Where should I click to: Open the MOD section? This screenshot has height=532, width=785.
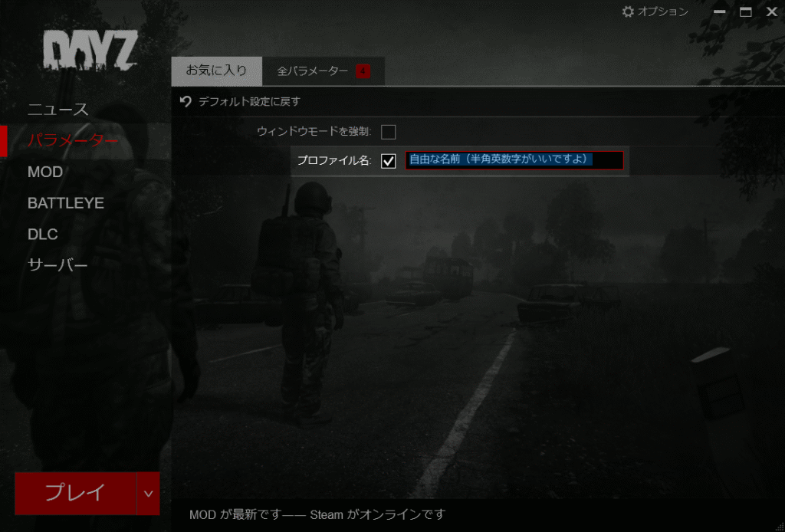click(45, 172)
